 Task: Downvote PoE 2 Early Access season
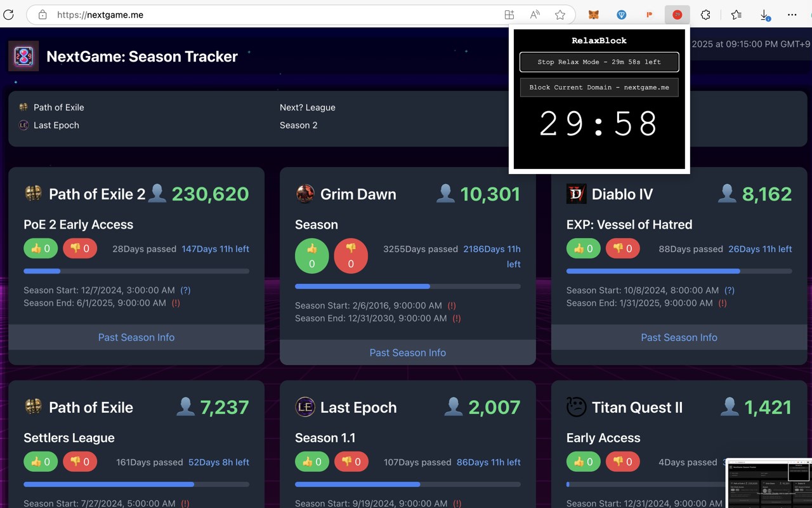click(x=80, y=248)
